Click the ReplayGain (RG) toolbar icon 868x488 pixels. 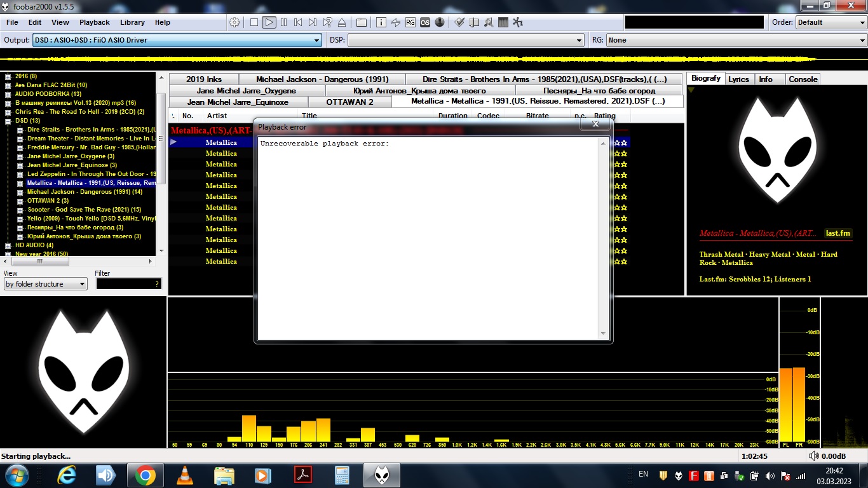[x=410, y=22]
